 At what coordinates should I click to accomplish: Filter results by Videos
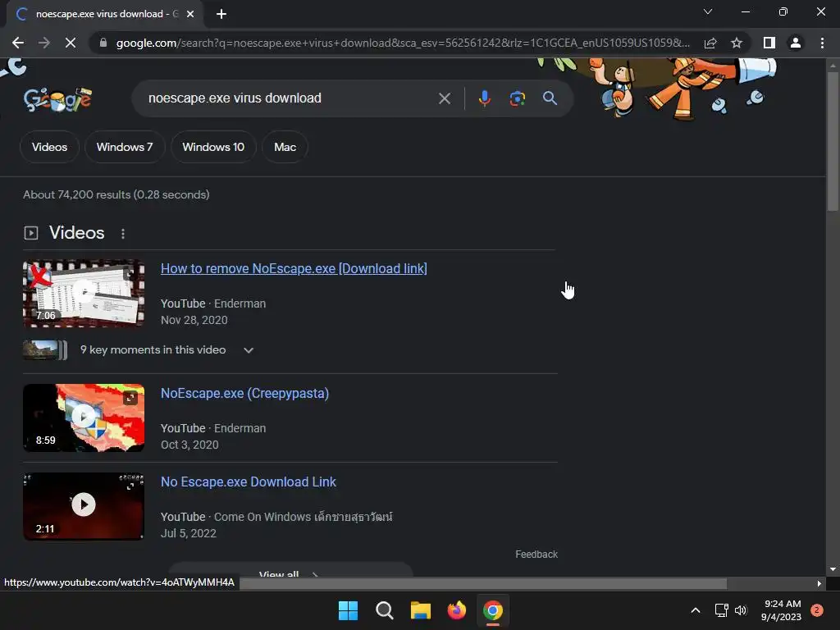coord(49,147)
